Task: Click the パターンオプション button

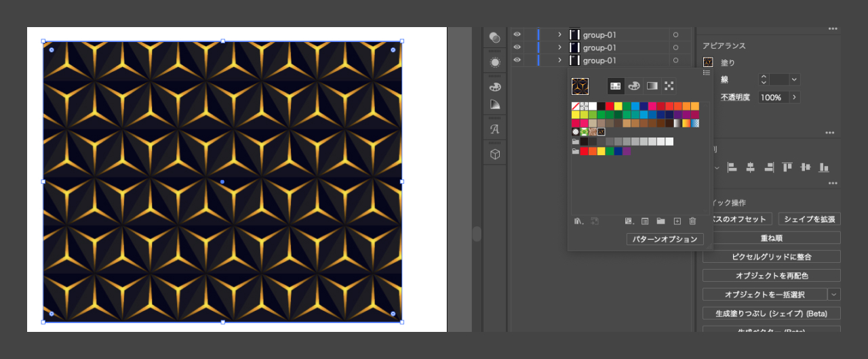Action: click(x=665, y=239)
